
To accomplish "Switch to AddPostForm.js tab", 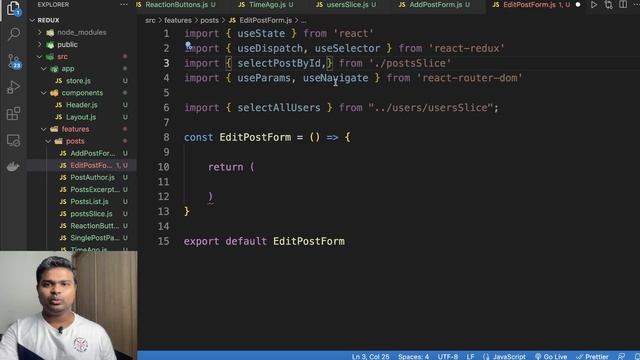I will pos(435,4).
